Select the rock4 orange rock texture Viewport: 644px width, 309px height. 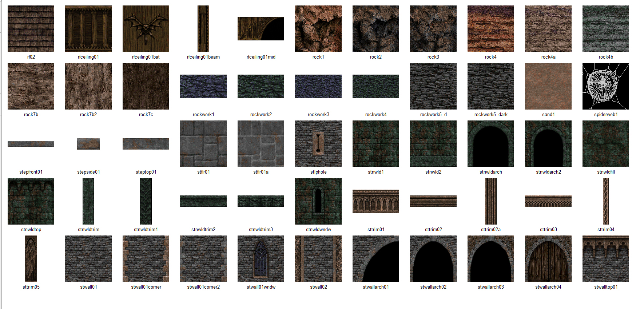point(491,29)
